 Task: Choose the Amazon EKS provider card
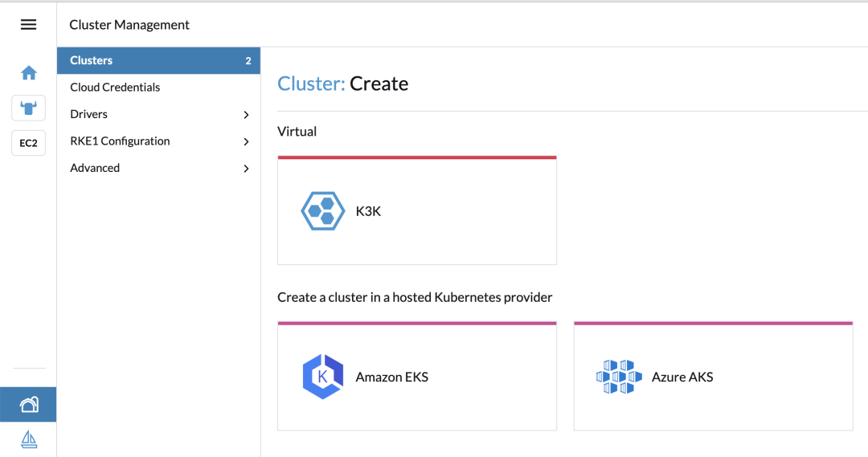(x=417, y=376)
